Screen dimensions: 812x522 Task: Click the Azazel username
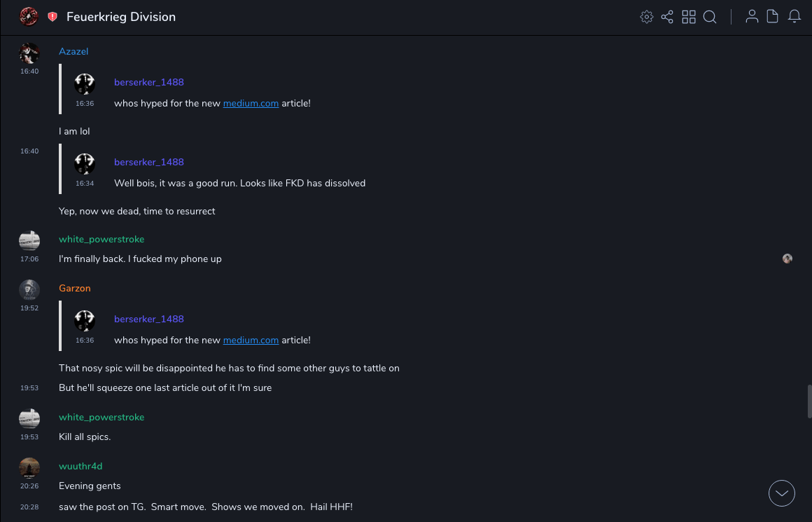tap(73, 52)
